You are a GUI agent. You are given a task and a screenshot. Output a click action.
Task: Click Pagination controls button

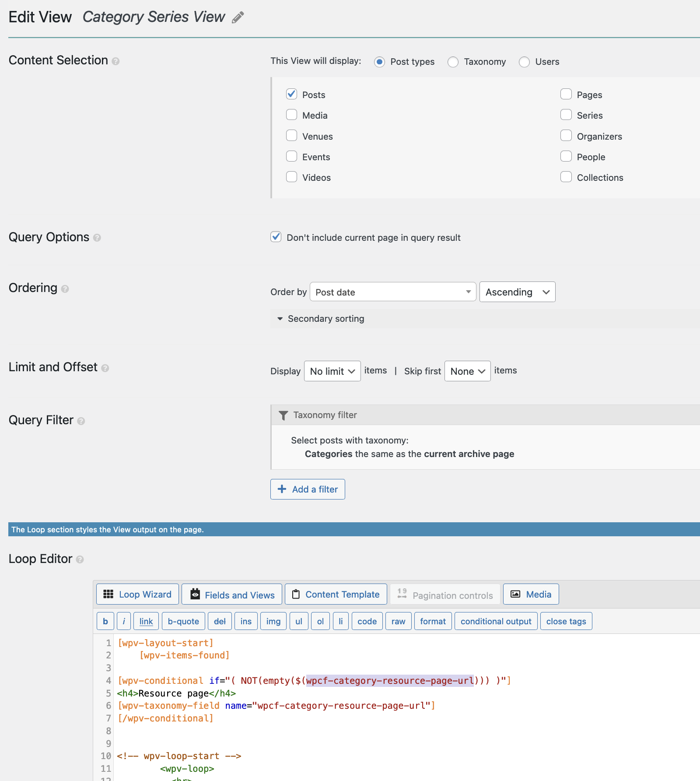click(445, 595)
